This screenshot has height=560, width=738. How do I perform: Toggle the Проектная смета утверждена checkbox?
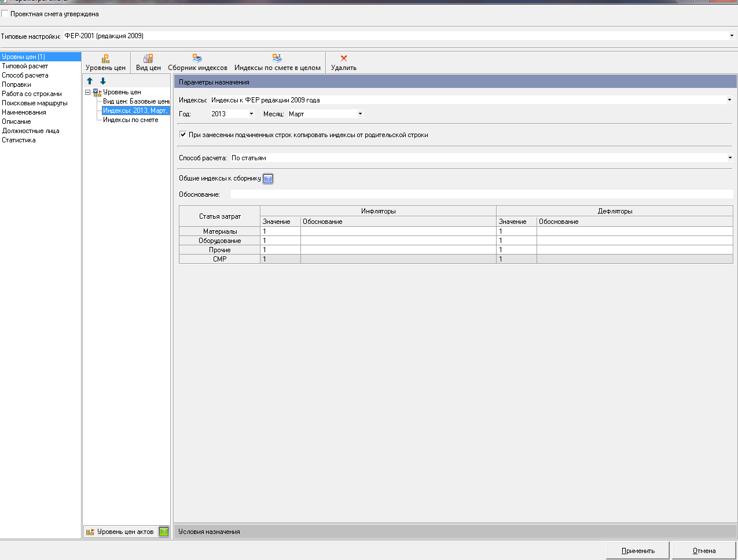click(5, 14)
